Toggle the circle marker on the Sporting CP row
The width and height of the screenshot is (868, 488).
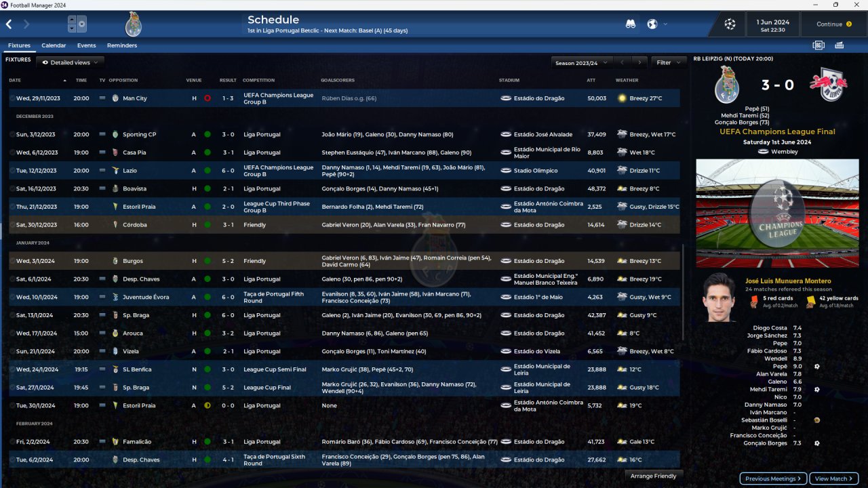[12, 134]
